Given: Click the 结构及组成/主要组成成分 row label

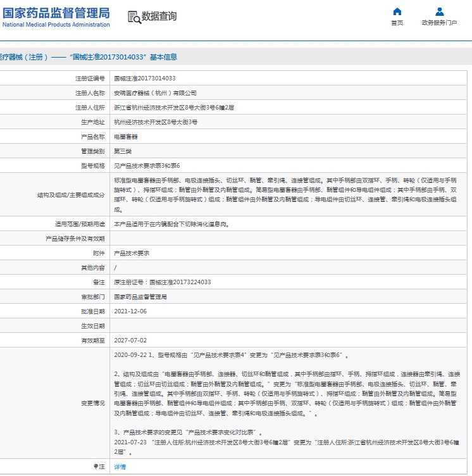Looking at the screenshot, I should pyautogui.click(x=71, y=195).
